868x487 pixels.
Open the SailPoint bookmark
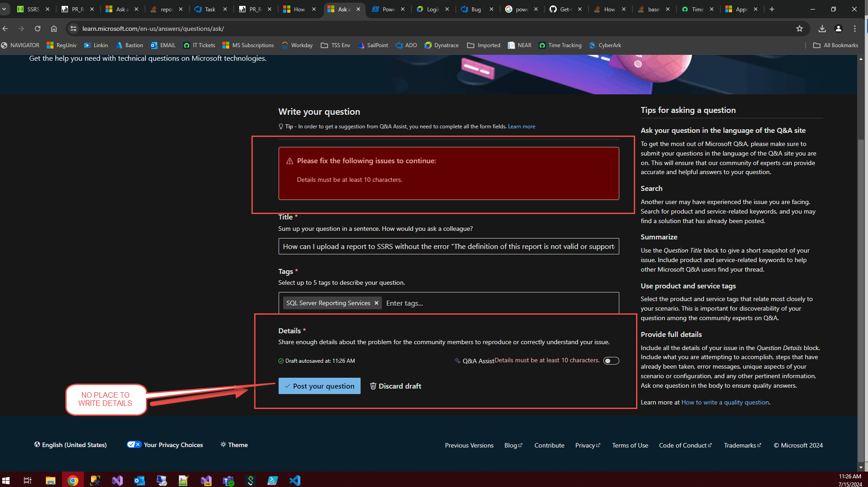pyautogui.click(x=372, y=45)
